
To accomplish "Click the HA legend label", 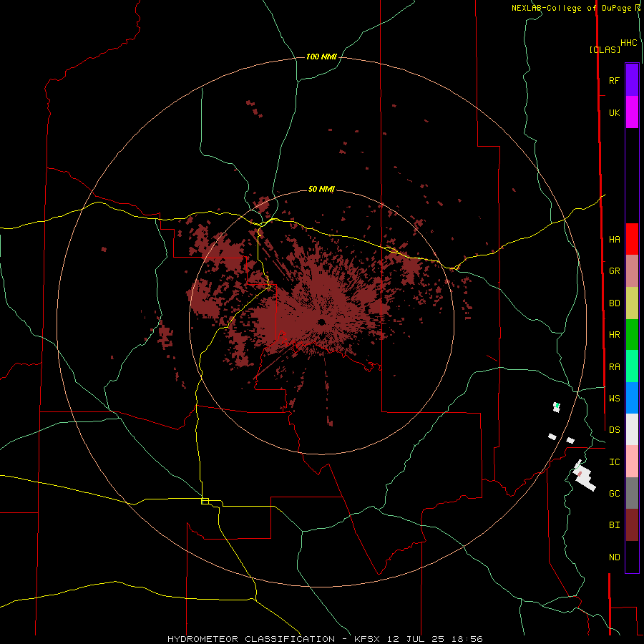I will coord(614,240).
